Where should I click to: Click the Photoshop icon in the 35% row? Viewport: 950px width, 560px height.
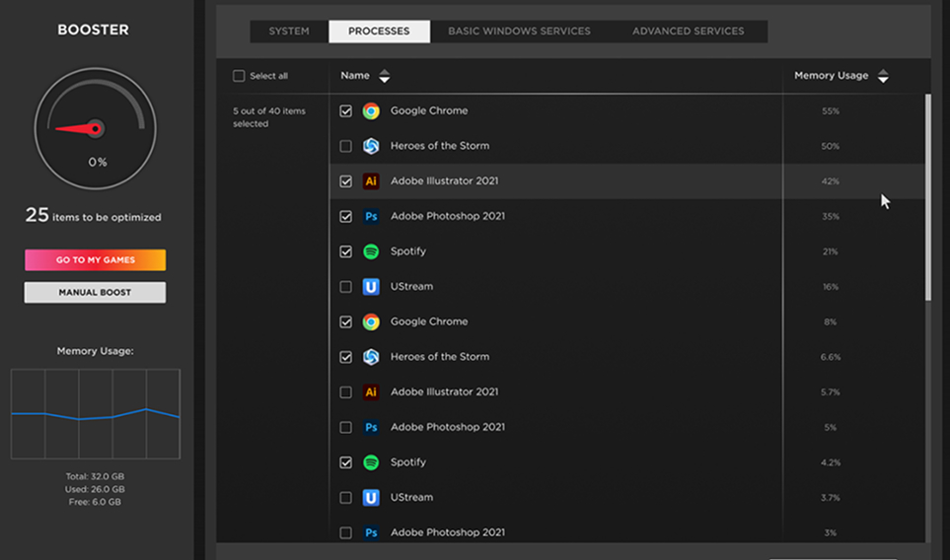pyautogui.click(x=371, y=217)
